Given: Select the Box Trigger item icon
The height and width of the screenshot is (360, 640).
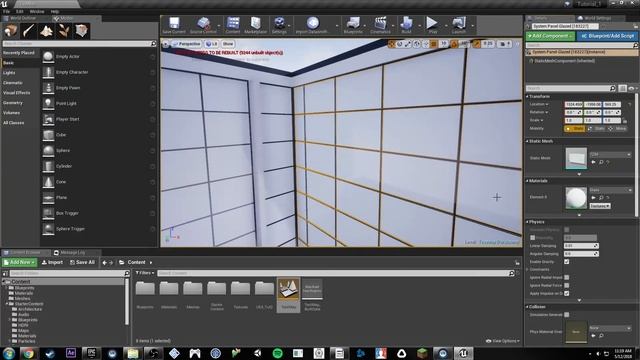Looking at the screenshot, I should (x=48, y=213).
